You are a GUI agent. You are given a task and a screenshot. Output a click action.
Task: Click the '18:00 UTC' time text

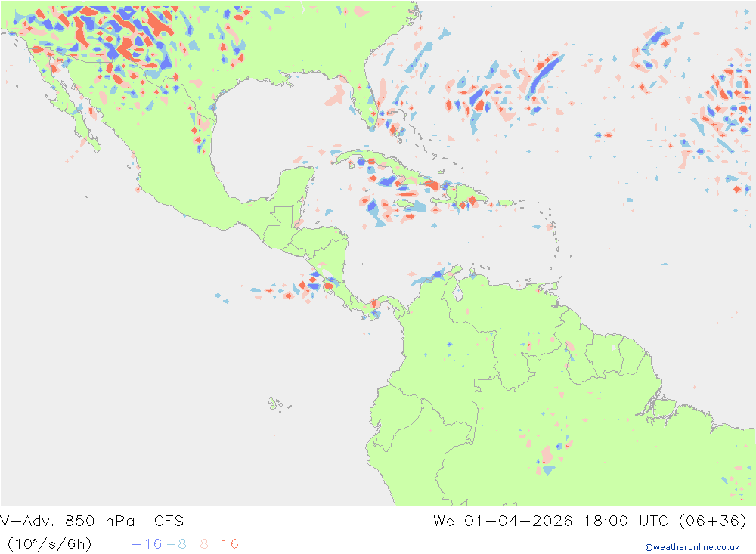[x=626, y=521]
